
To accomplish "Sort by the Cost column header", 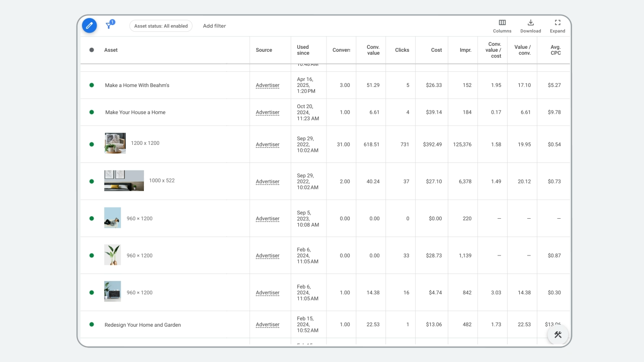I will click(x=436, y=50).
